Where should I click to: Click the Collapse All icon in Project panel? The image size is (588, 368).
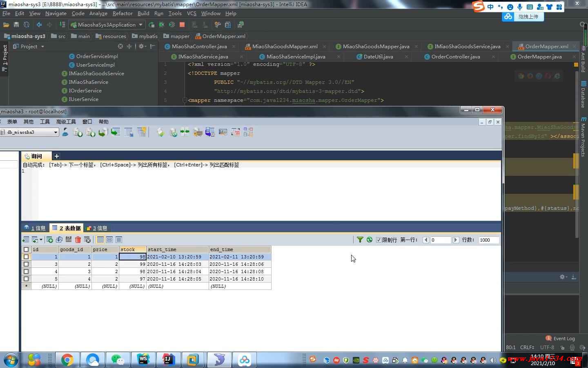click(x=129, y=47)
